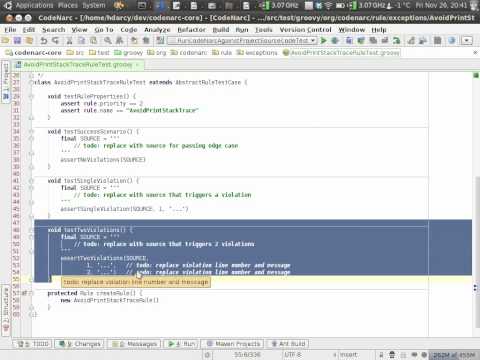Open the Analyze menu
The image size is (480, 360).
(x=157, y=30)
